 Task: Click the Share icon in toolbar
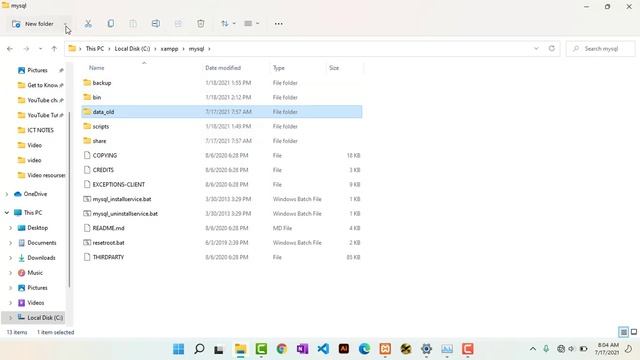pos(178,24)
